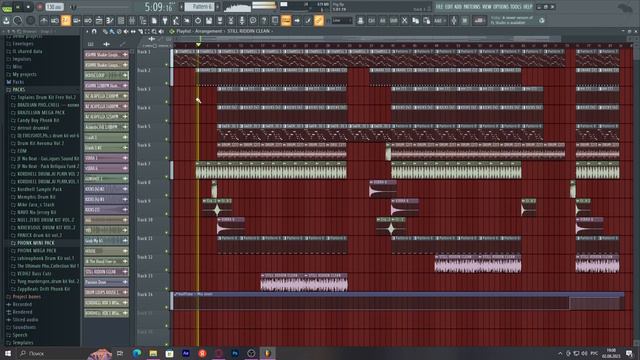
Task: Open the playlist options arrow menu
Action: 87,31
